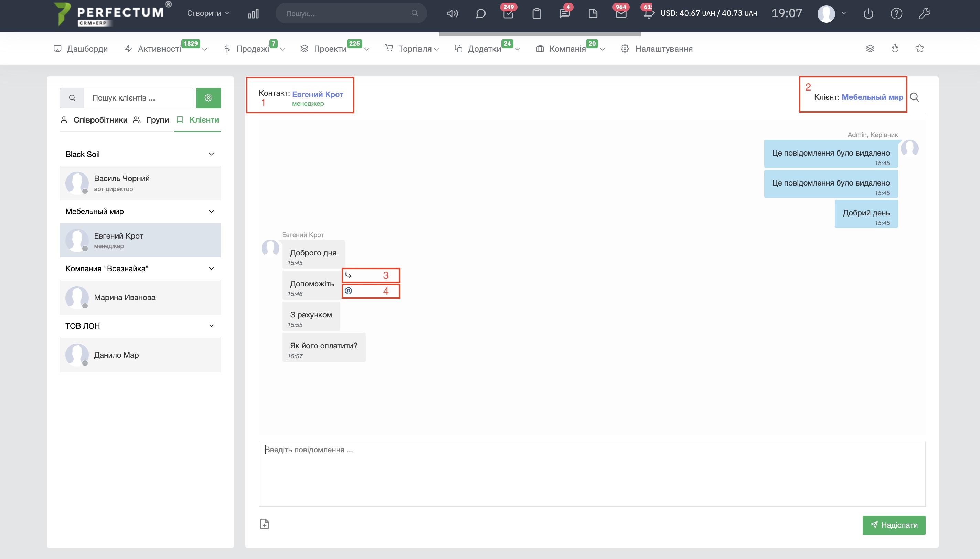Collapse the Black Soil client group
Image resolution: width=980 pixels, height=559 pixels.
[211, 154]
